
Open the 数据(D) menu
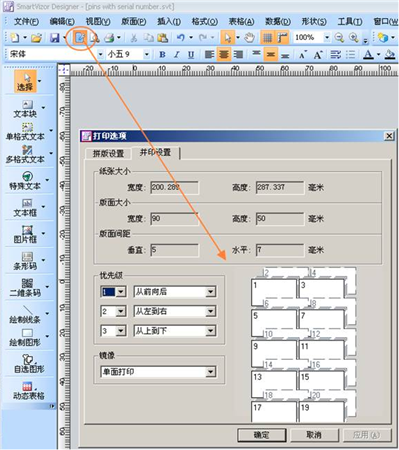tap(278, 22)
